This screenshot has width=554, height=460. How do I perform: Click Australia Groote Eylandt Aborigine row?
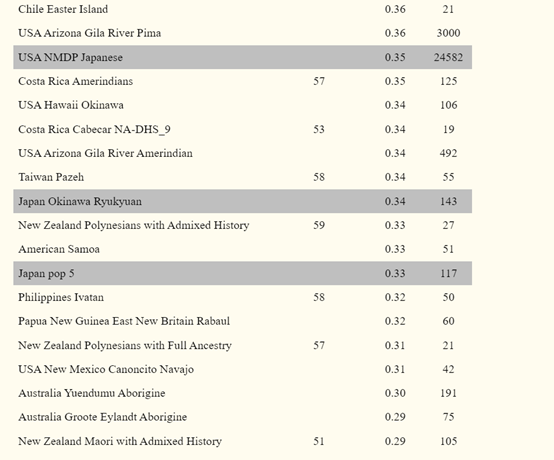point(243,417)
